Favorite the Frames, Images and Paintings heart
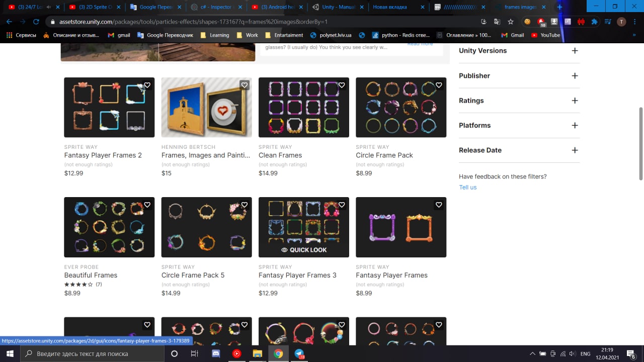The width and height of the screenshot is (644, 362). click(245, 85)
